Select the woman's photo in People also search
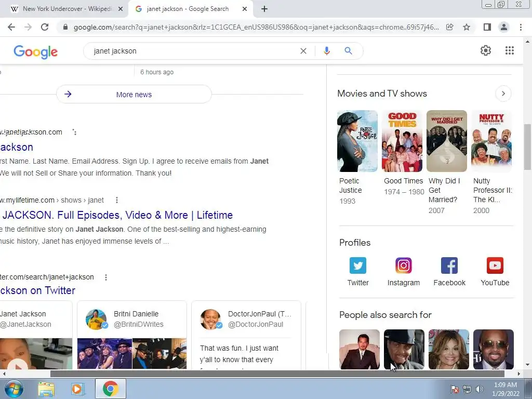Image resolution: width=532 pixels, height=399 pixels. 449,349
